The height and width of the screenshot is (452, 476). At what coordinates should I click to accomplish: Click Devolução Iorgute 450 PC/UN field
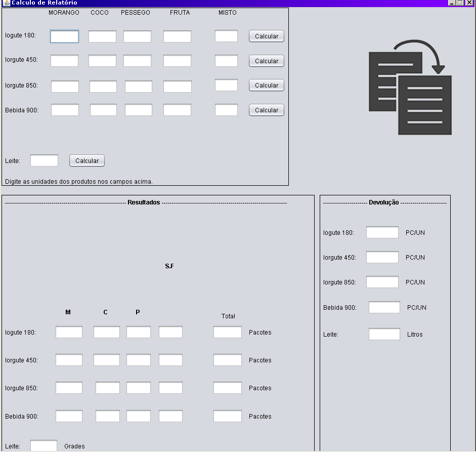tap(382, 257)
